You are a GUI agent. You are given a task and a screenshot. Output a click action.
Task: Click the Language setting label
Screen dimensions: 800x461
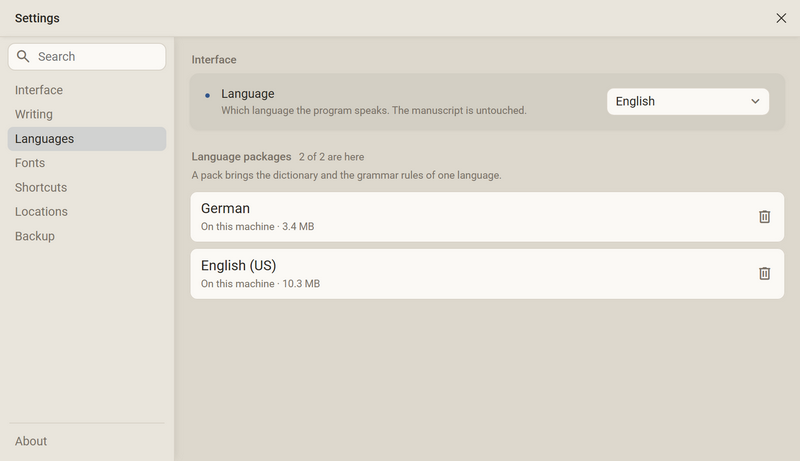pyautogui.click(x=247, y=94)
